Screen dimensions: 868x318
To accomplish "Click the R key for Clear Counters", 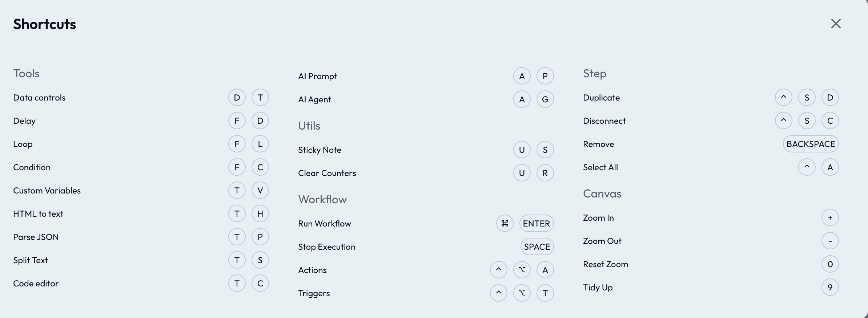I will (x=545, y=173).
